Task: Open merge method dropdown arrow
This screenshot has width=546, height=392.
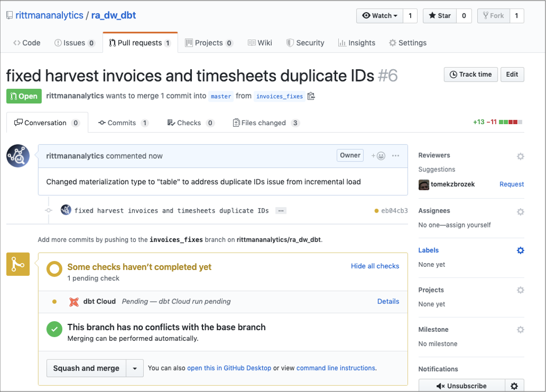Action: click(x=135, y=369)
